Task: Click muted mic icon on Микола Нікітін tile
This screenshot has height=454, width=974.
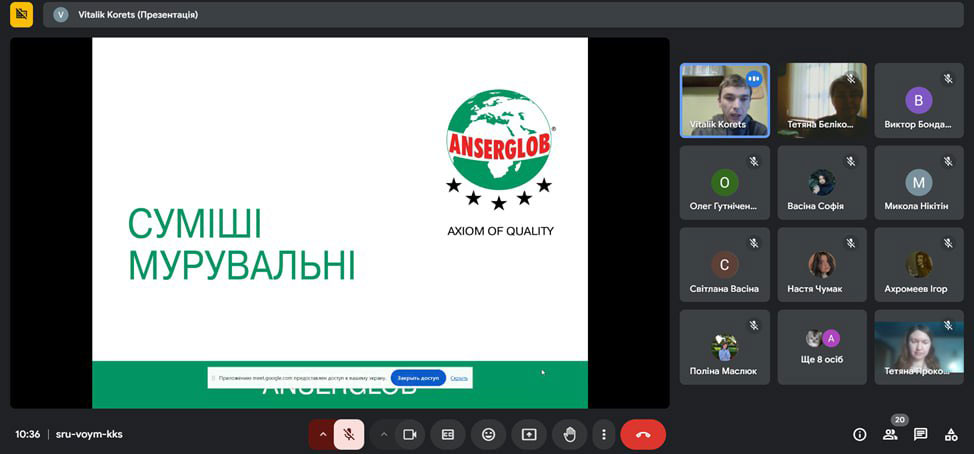Action: [x=949, y=161]
